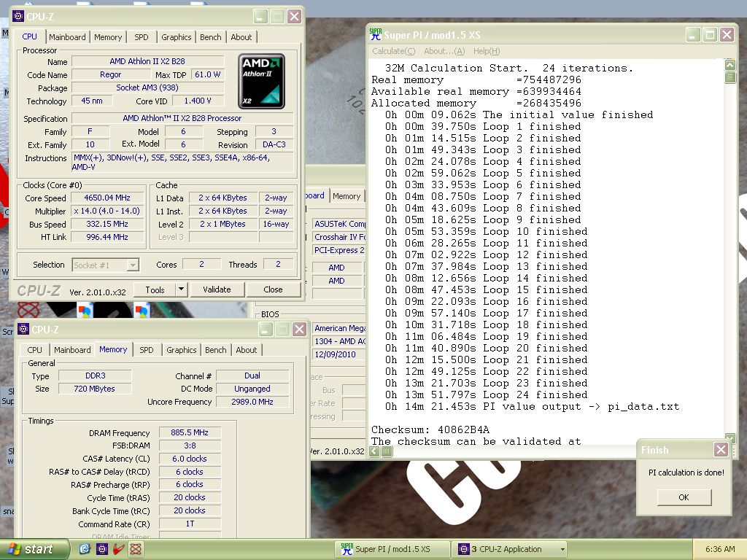Minimize the Super PI window

[x=693, y=34]
